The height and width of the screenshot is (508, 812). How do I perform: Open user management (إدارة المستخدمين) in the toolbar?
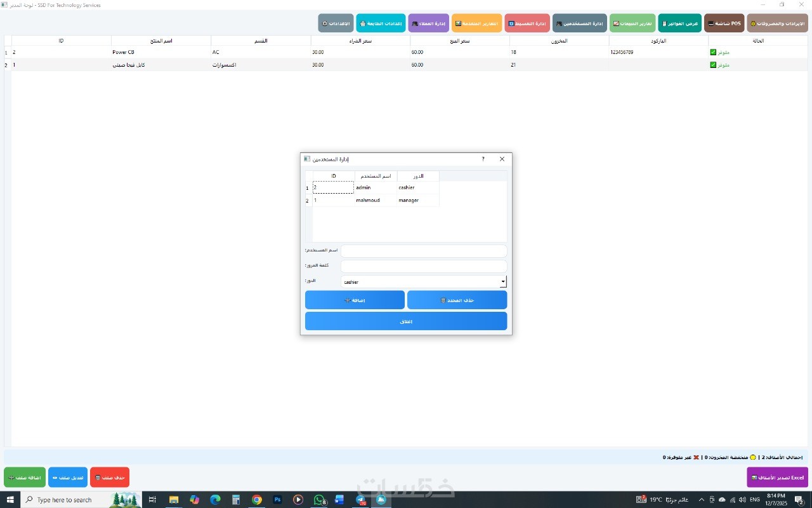(579, 23)
